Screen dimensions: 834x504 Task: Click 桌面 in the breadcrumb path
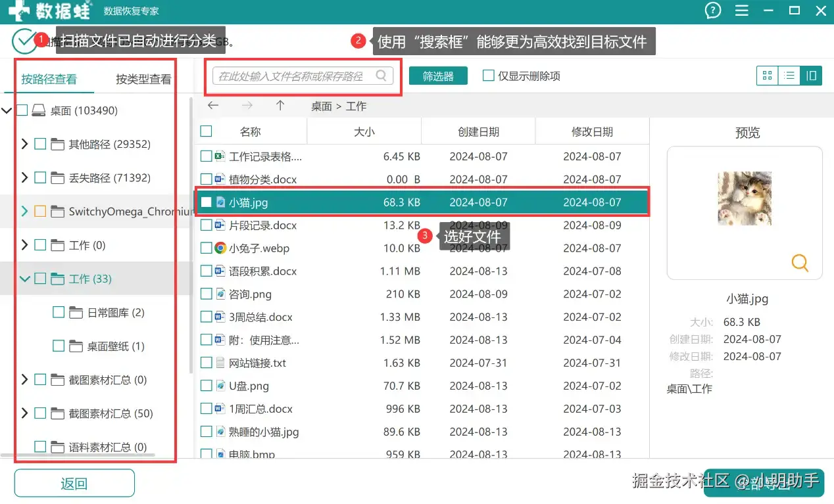click(322, 106)
